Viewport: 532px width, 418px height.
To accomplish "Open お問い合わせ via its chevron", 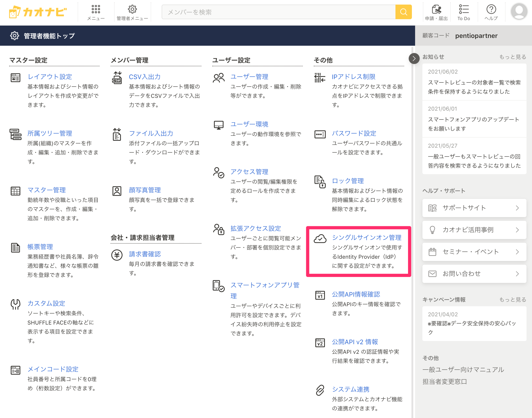I will [517, 274].
